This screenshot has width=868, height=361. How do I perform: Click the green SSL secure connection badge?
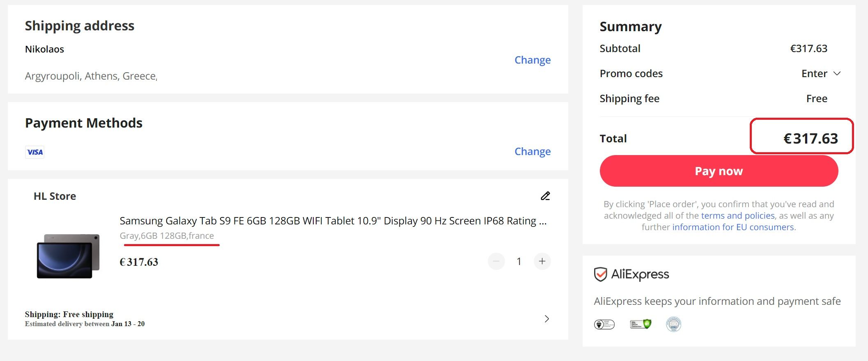tap(641, 324)
